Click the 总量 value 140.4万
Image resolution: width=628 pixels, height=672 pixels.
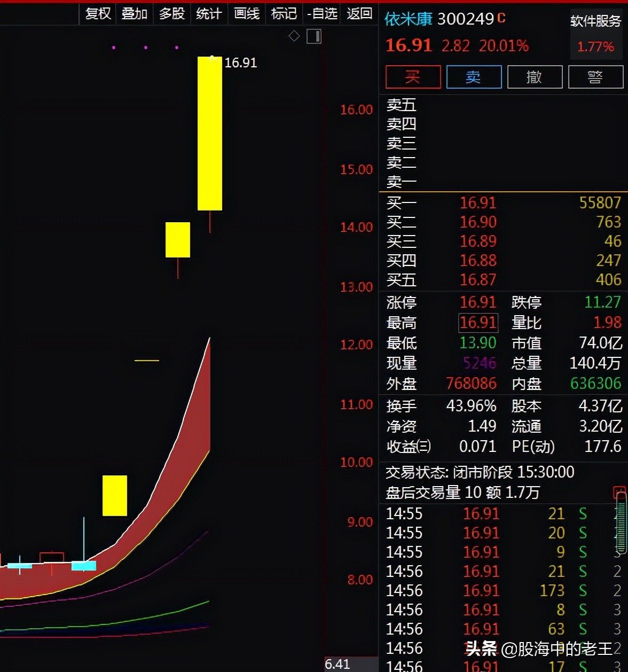pyautogui.click(x=595, y=363)
